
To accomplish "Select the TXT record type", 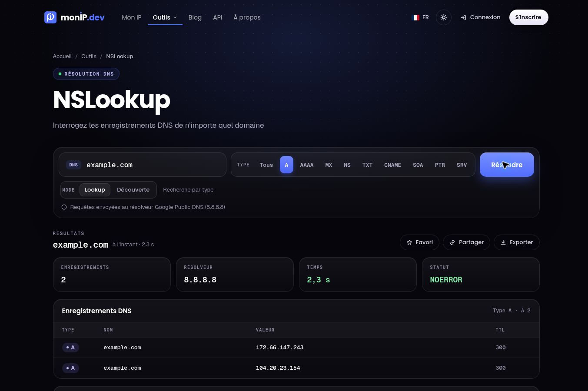I will 367,165.
